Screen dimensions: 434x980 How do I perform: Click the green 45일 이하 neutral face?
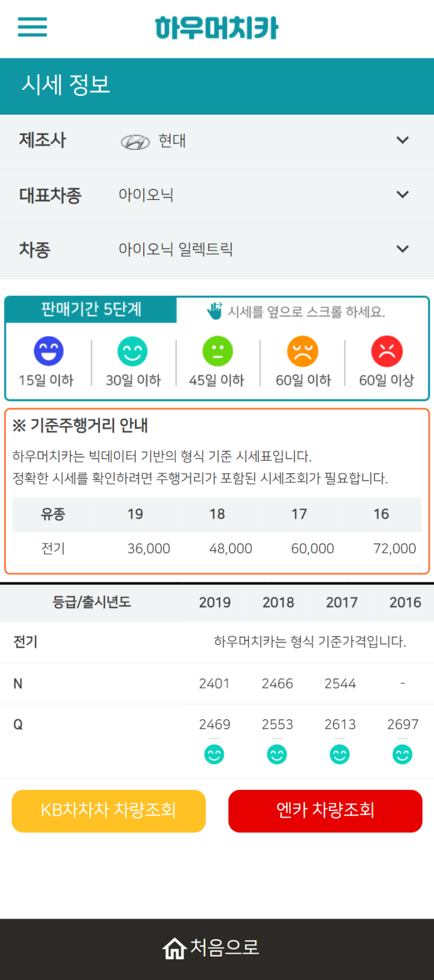217,351
